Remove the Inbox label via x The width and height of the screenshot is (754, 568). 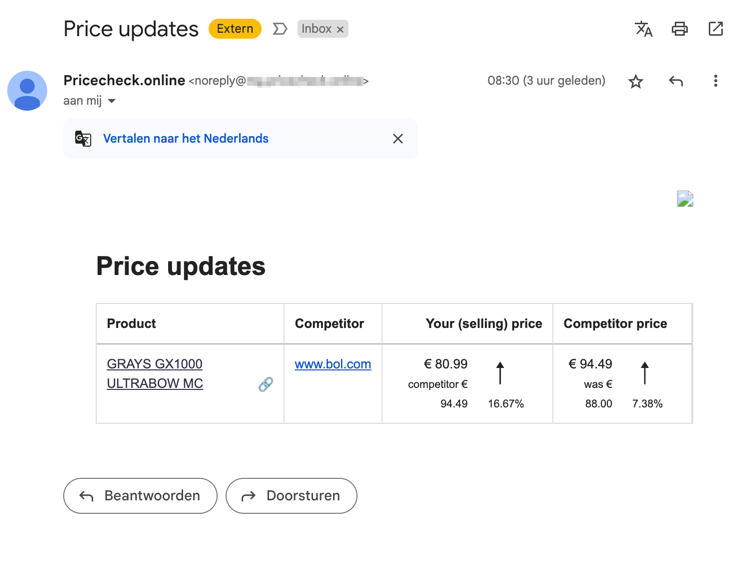coord(340,29)
